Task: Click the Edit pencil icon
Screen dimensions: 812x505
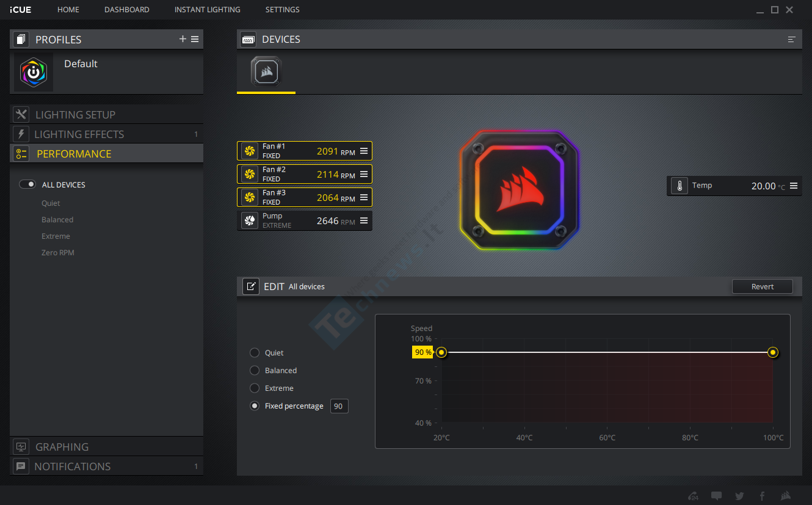Action: 251,286
